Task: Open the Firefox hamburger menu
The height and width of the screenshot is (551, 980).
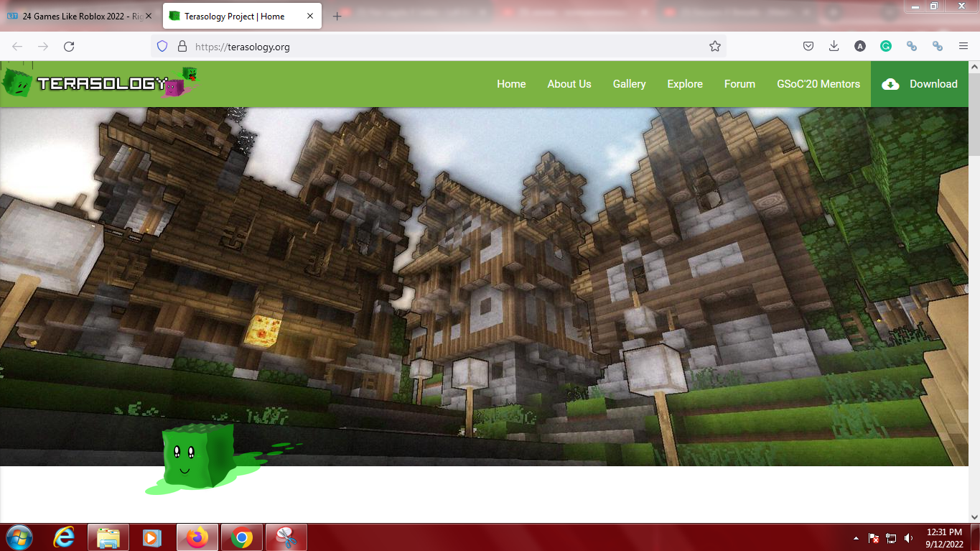Action: [x=963, y=46]
